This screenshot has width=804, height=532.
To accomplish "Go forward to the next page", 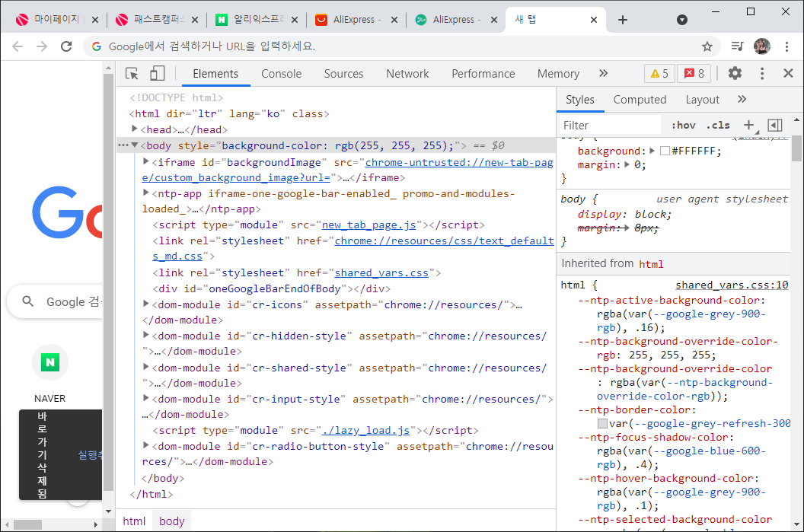I will point(42,46).
